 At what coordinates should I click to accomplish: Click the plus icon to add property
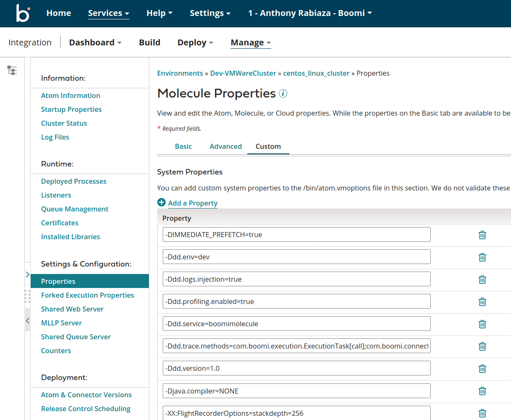click(x=162, y=203)
